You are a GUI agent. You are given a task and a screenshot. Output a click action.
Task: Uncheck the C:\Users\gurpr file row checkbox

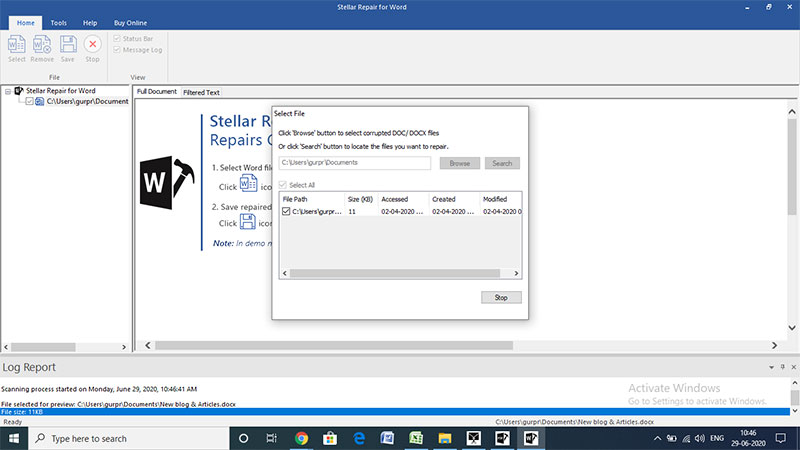click(286, 211)
